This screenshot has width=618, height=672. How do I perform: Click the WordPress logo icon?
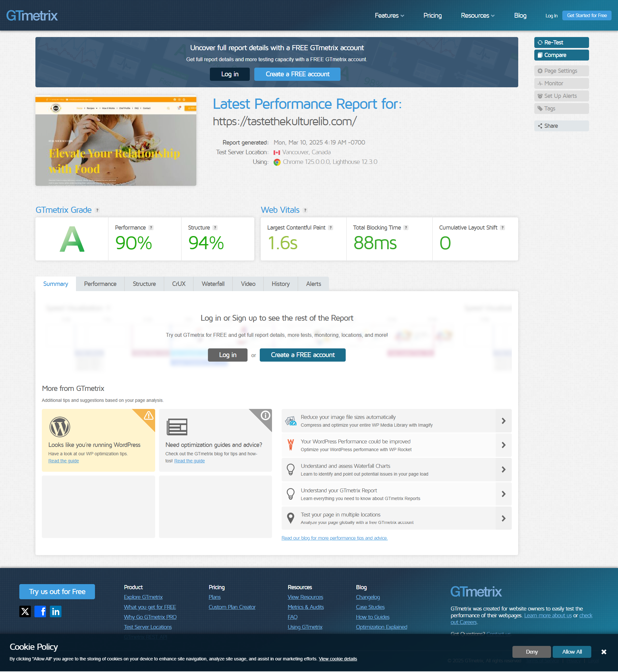tap(60, 427)
